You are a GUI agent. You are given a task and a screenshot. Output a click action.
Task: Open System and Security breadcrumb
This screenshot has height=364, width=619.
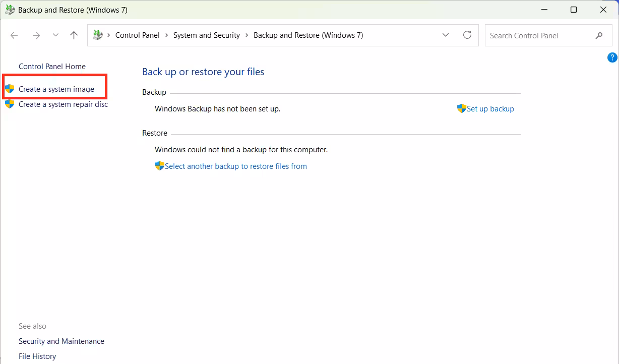coord(207,35)
